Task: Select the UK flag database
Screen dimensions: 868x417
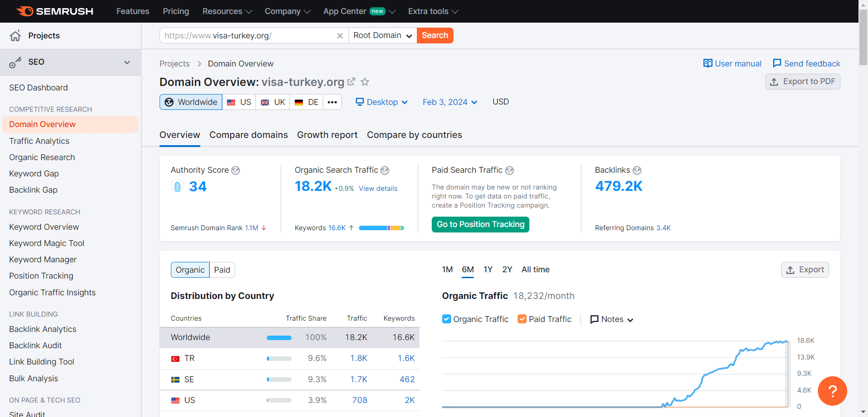Action: pyautogui.click(x=273, y=102)
